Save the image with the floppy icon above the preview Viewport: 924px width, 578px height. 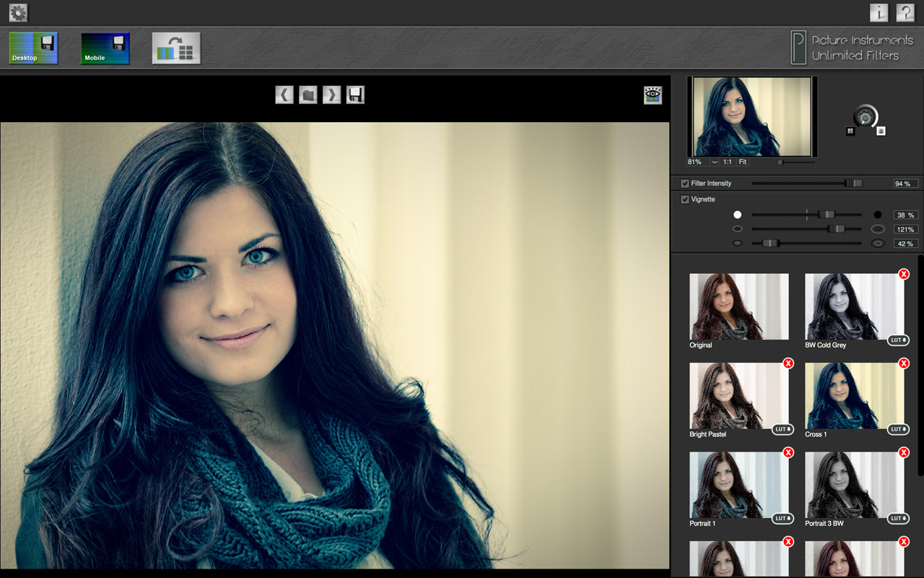tap(355, 95)
